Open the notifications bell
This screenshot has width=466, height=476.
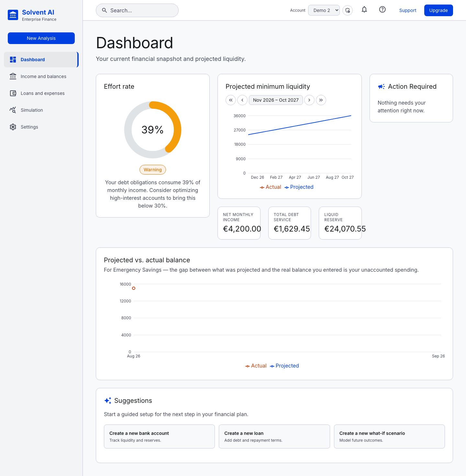(x=364, y=10)
